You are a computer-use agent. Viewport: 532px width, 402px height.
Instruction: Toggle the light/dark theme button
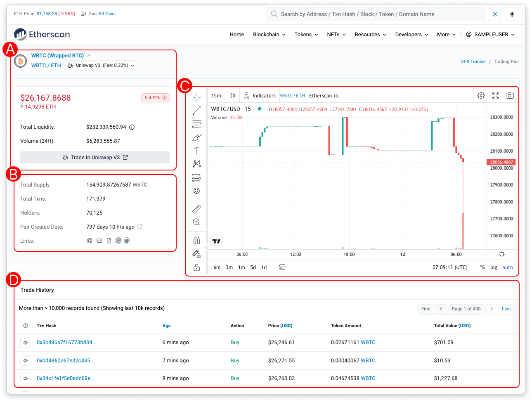[x=495, y=14]
